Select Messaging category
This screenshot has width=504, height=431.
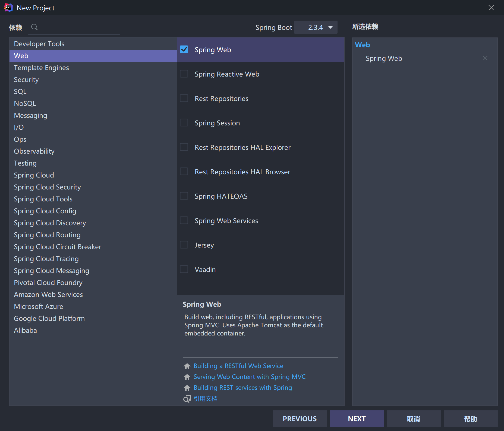[93, 115]
